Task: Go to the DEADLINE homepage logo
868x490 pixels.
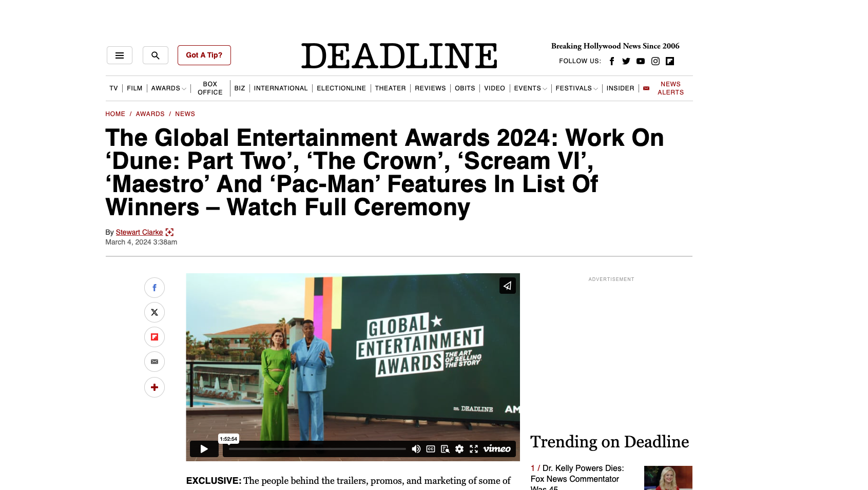Action: pos(399,56)
